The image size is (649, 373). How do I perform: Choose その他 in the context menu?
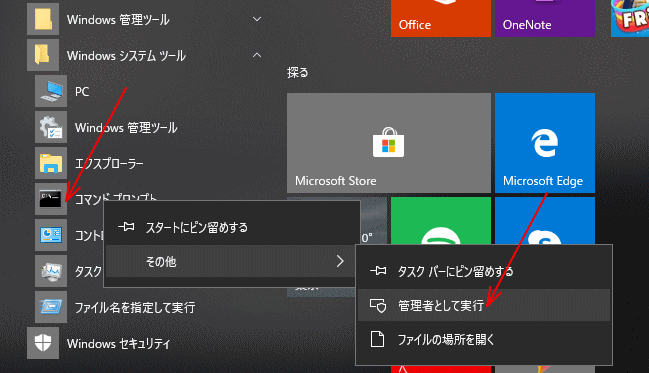pos(231,261)
